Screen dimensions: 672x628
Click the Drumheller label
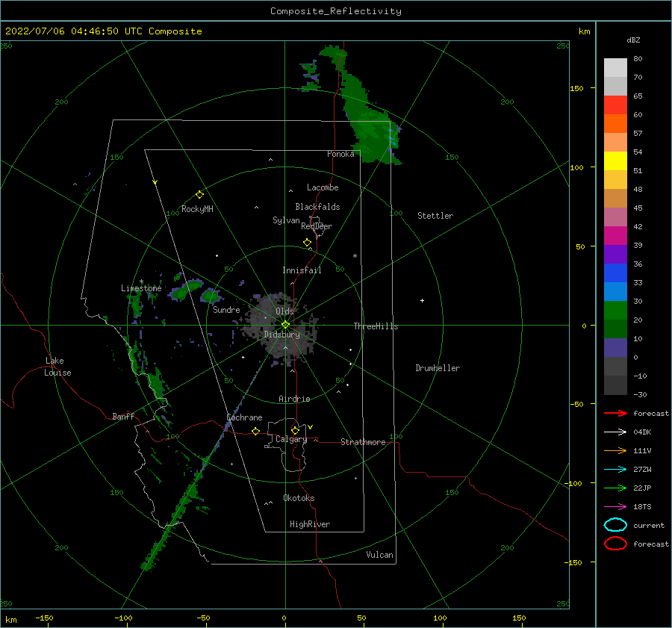coord(438,368)
